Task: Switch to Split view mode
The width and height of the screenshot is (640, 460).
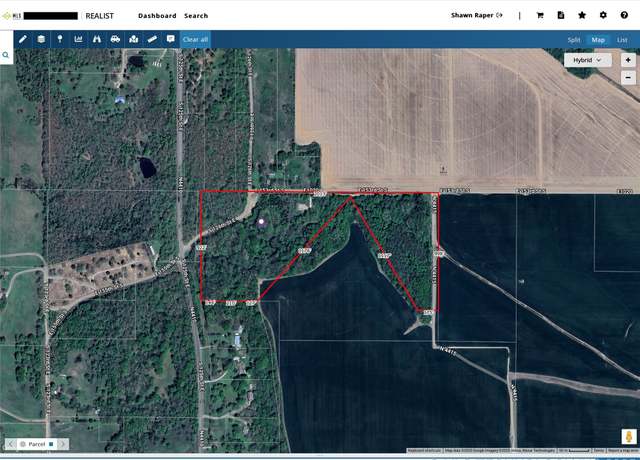Action: click(573, 40)
